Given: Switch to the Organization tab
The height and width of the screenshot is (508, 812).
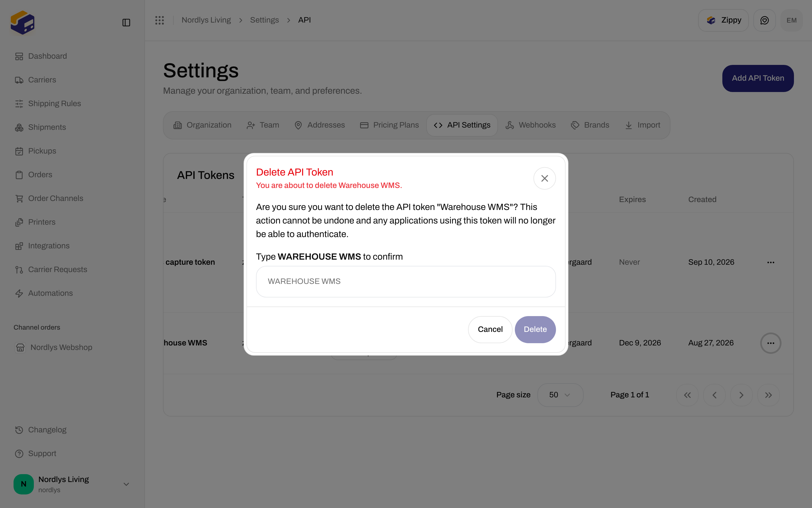Looking at the screenshot, I should (202, 125).
